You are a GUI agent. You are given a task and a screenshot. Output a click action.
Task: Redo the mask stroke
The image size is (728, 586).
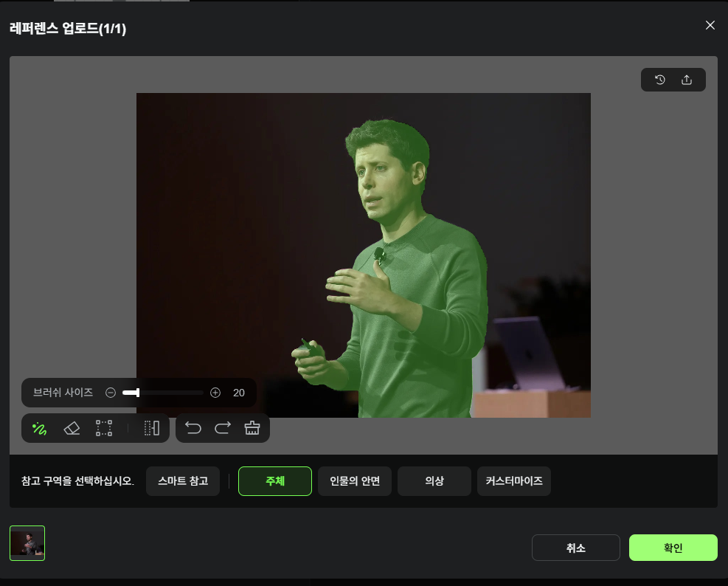(223, 427)
